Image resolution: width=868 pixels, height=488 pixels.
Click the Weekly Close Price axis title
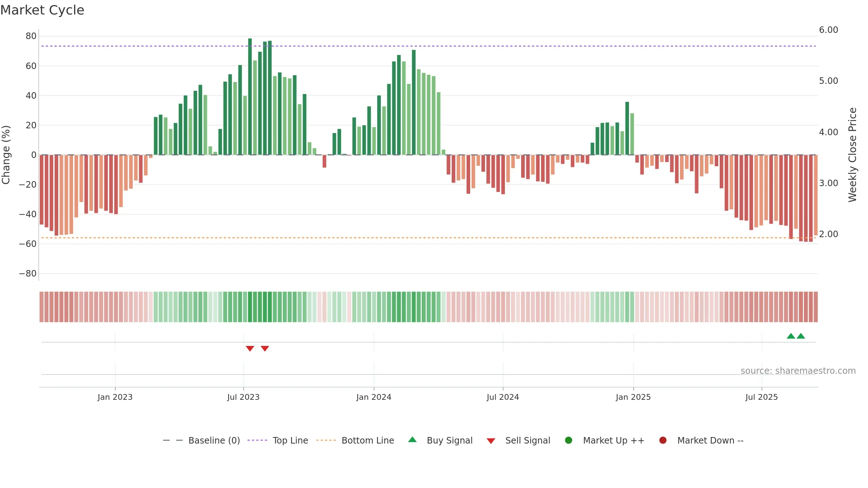pos(852,155)
